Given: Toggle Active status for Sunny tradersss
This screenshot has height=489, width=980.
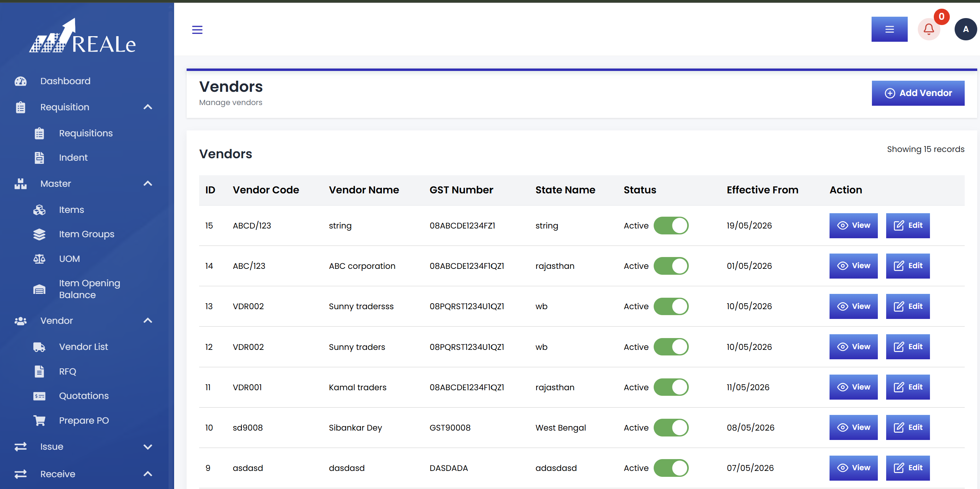Looking at the screenshot, I should pyautogui.click(x=671, y=306).
